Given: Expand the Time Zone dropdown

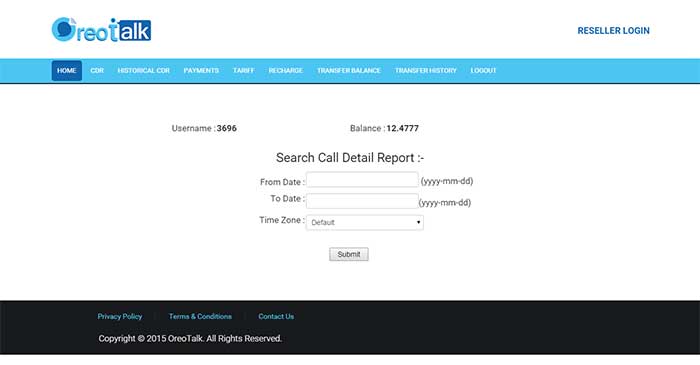Looking at the screenshot, I should [x=365, y=222].
